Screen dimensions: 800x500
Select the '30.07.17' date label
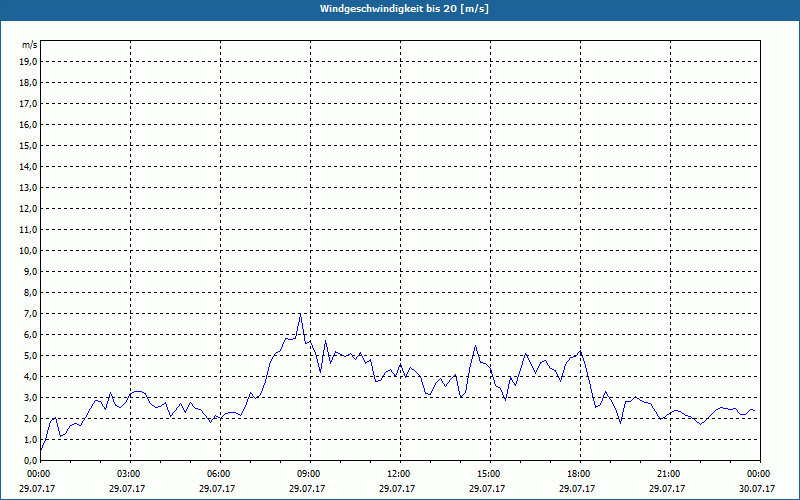pyautogui.click(x=757, y=489)
